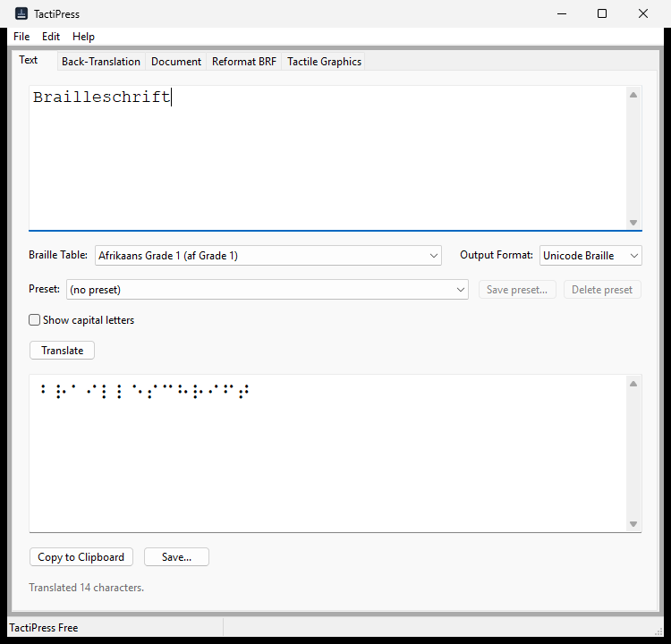Click the 'Braille Table:' label
The width and height of the screenshot is (671, 644).
[58, 255]
